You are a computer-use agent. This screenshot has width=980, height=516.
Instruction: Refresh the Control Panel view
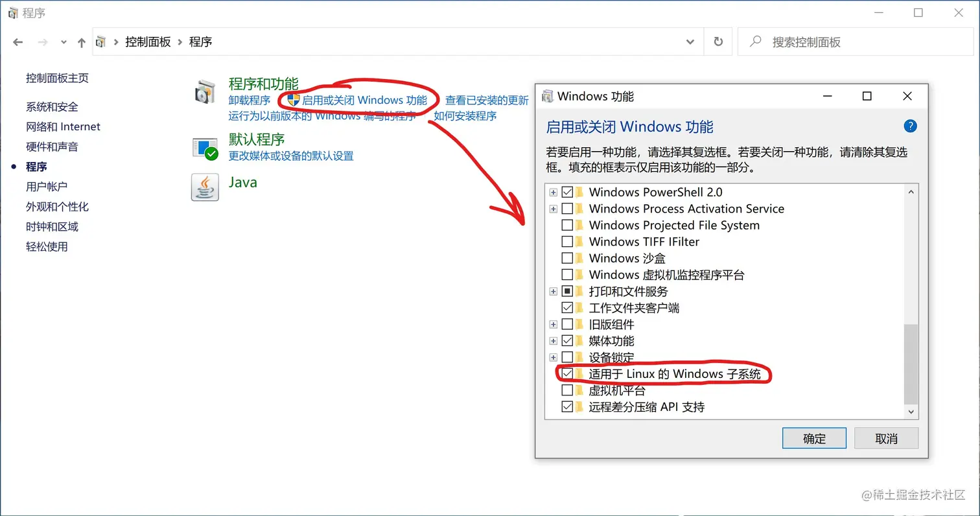(718, 41)
